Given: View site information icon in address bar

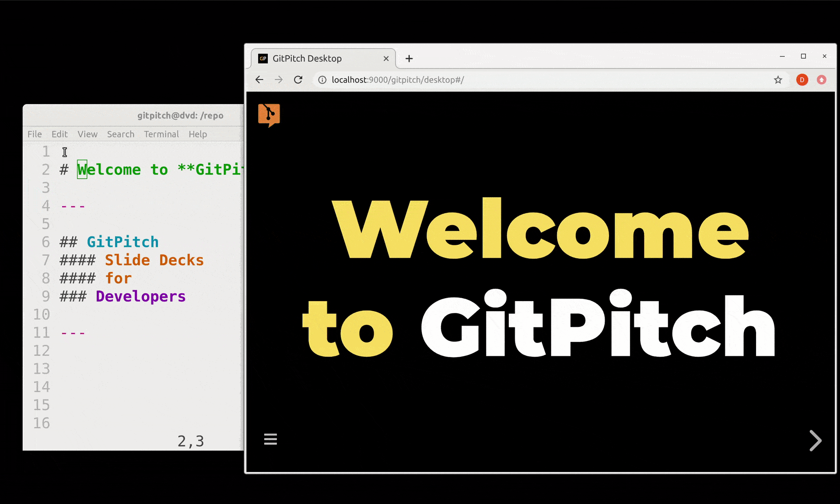Looking at the screenshot, I should (x=322, y=80).
